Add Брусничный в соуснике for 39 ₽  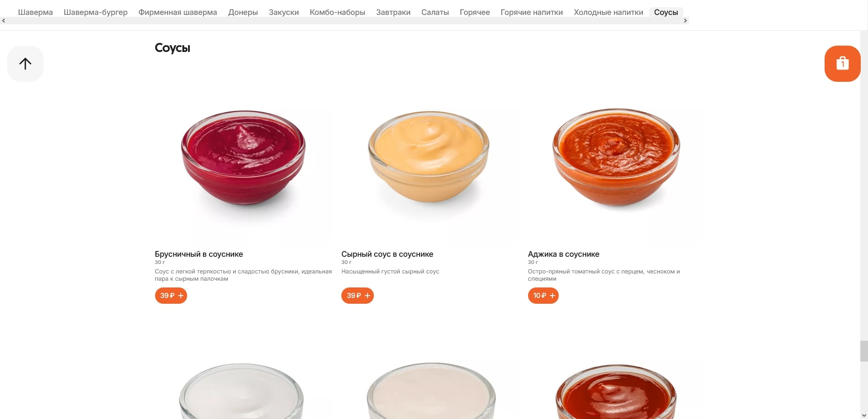(171, 296)
